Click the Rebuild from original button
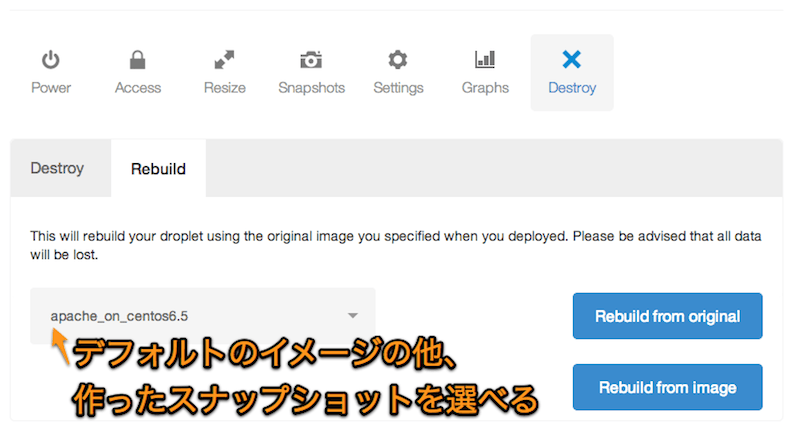This screenshot has height=433, width=800. [667, 316]
